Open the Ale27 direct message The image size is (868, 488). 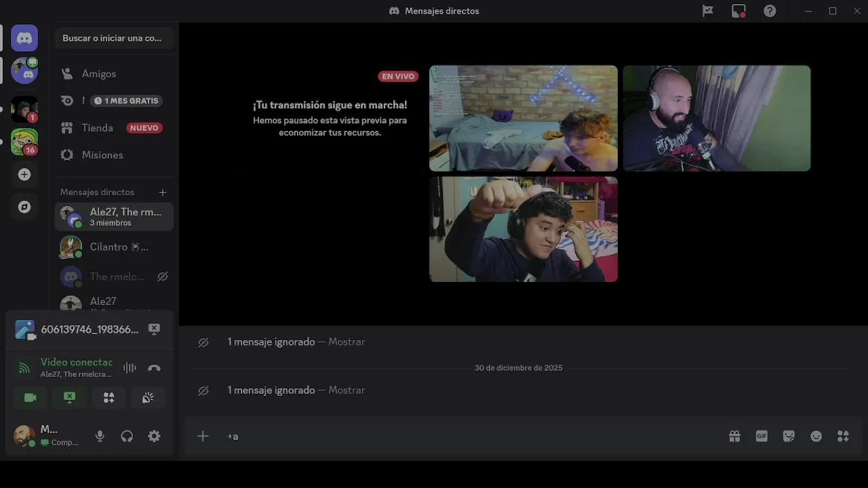(114, 304)
